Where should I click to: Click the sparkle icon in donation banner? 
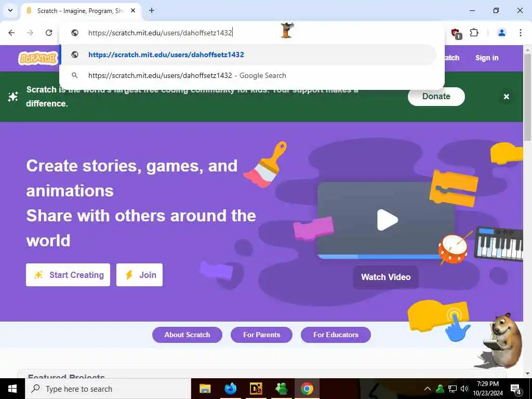pyautogui.click(x=13, y=97)
